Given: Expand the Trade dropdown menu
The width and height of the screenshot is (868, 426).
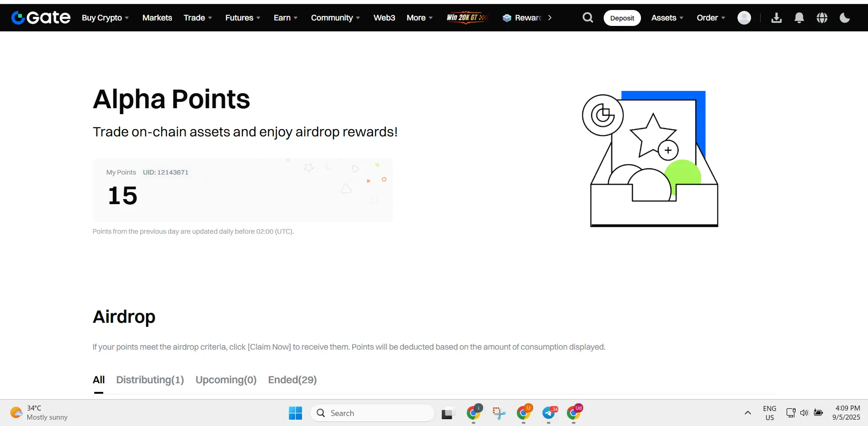Looking at the screenshot, I should [198, 18].
